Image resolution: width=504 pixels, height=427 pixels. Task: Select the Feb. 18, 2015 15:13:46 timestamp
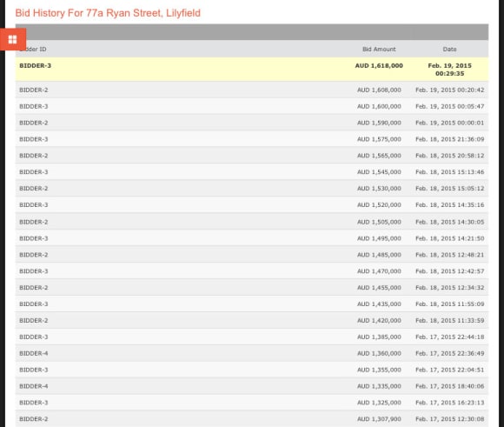449,172
